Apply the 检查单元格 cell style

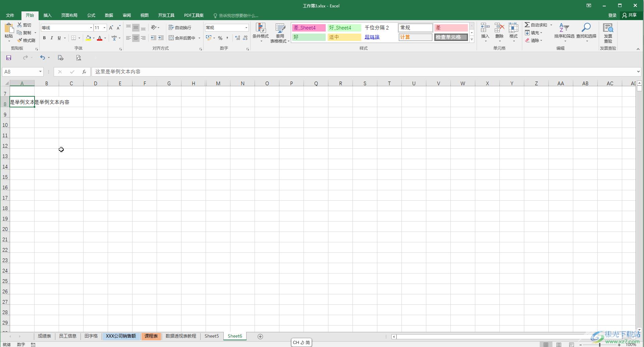click(451, 37)
